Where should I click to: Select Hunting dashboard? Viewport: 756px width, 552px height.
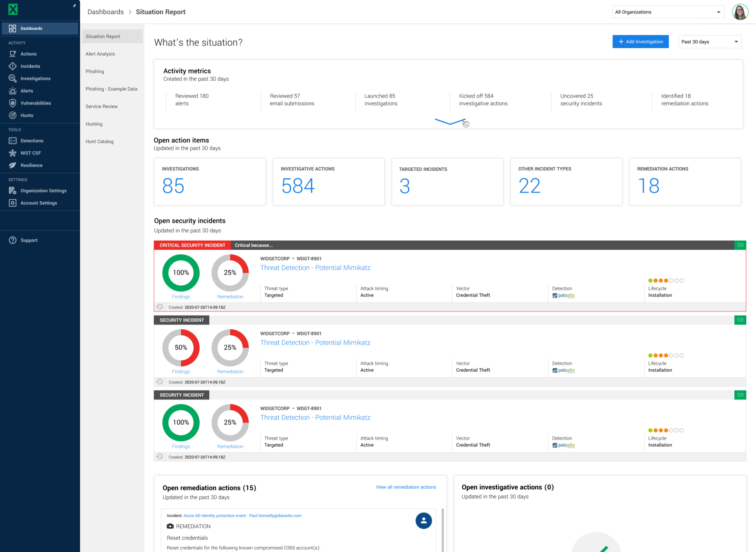94,124
